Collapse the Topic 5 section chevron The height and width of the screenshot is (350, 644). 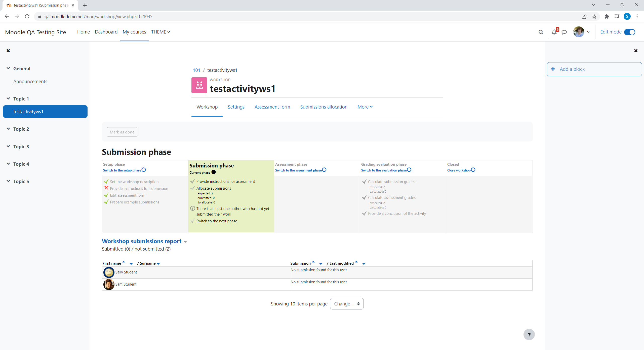[8, 181]
